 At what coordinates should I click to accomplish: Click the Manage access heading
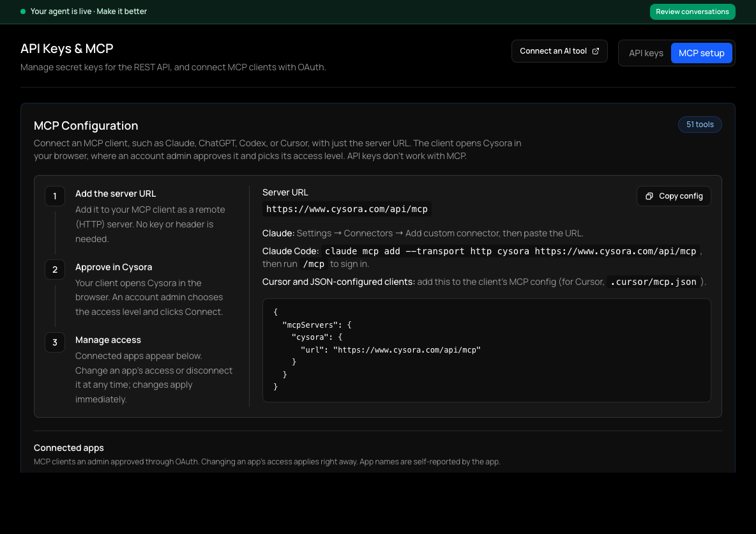(x=108, y=340)
